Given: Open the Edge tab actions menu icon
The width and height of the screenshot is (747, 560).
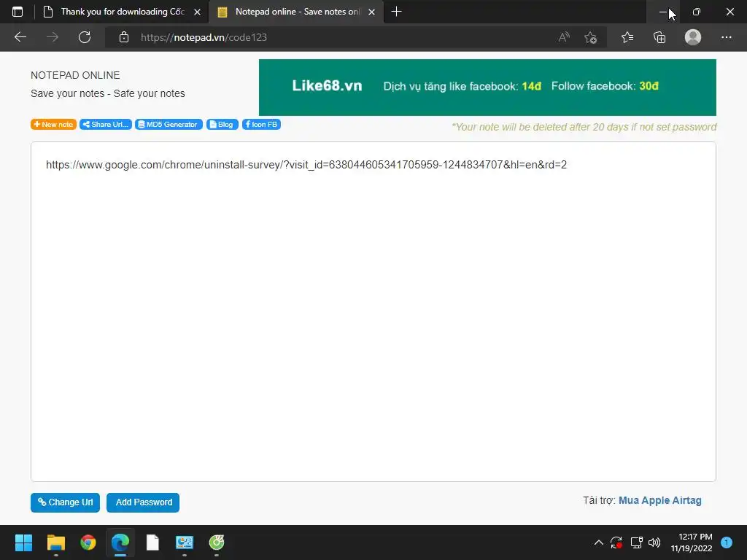Looking at the screenshot, I should pos(18,12).
